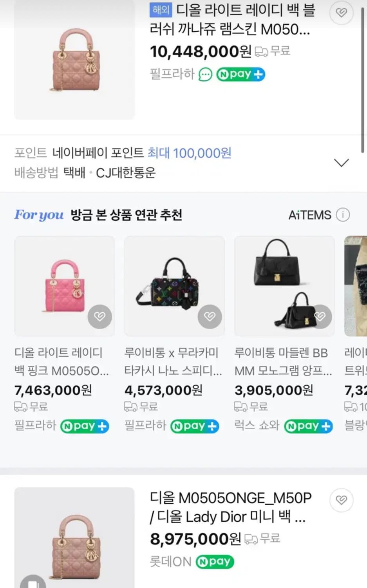Click Npay+ icon on the 럭스 쇼와 listing

point(308,426)
